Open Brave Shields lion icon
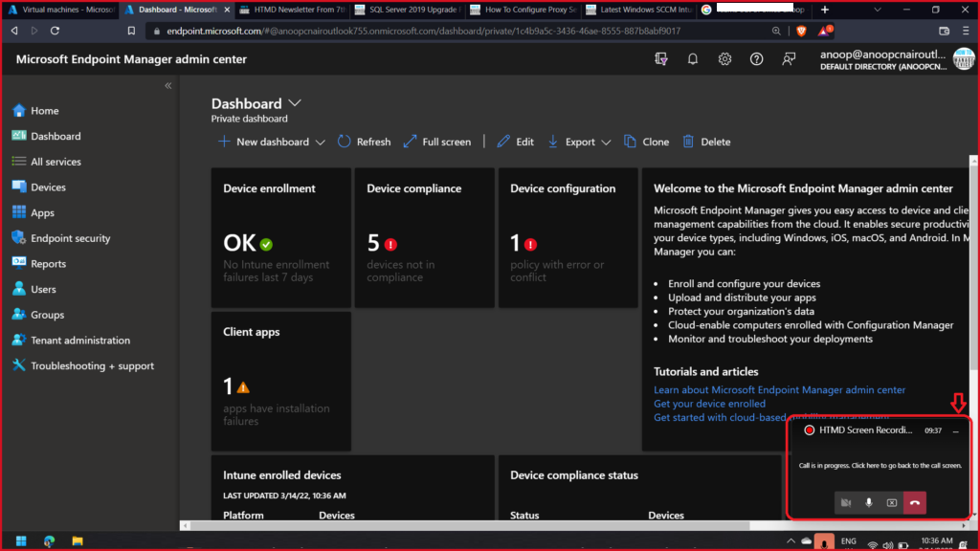This screenshot has height=551, width=980. pyautogui.click(x=801, y=31)
